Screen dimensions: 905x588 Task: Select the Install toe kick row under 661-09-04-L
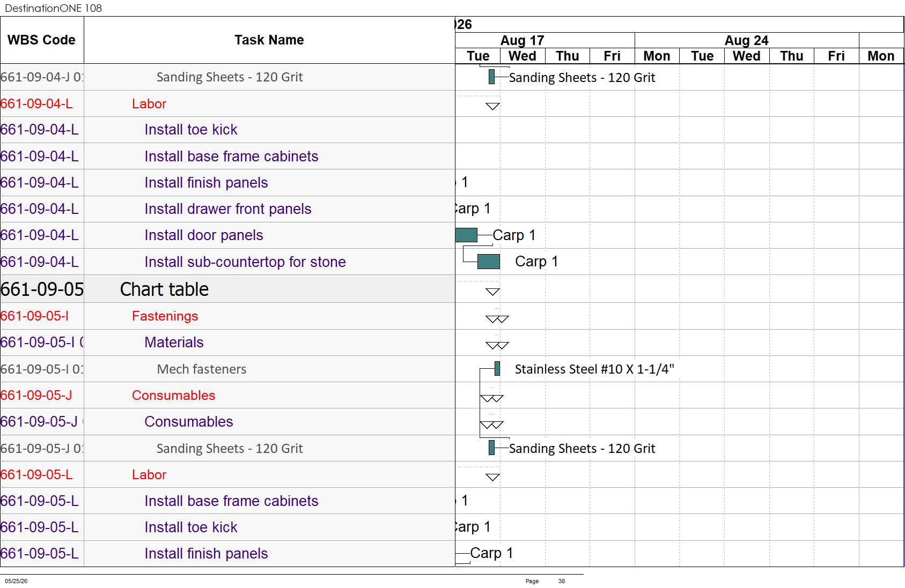coord(227,130)
